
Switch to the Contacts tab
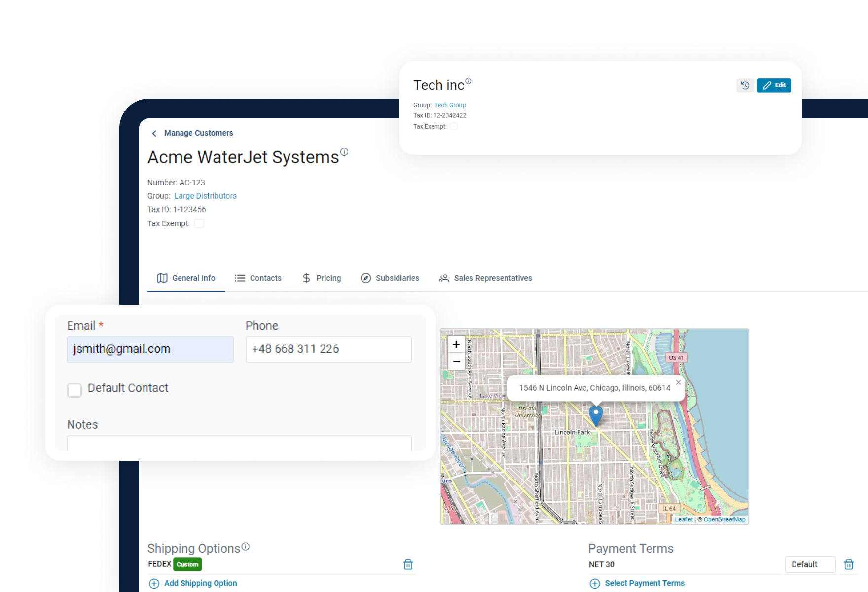[x=258, y=278]
